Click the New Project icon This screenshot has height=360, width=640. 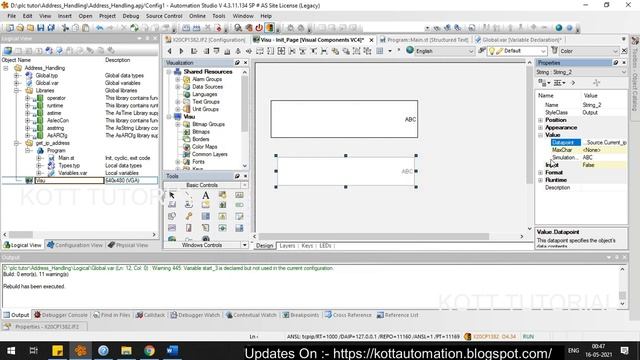pyautogui.click(x=10, y=28)
